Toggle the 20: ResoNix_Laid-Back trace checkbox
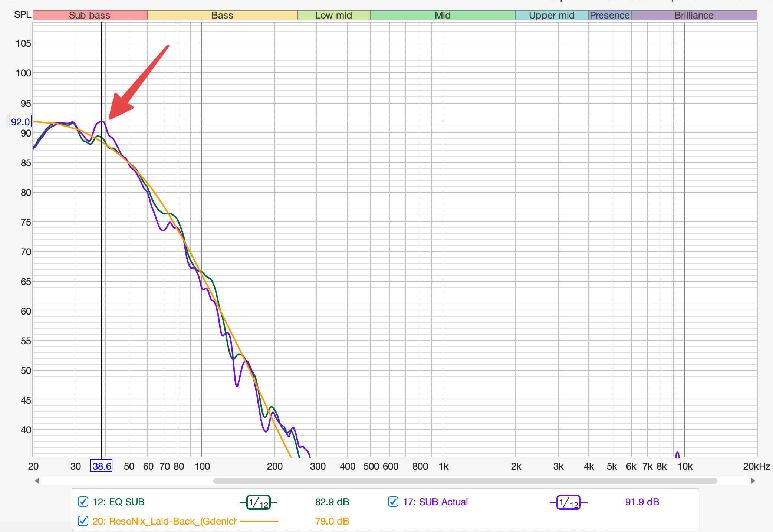 (83, 521)
